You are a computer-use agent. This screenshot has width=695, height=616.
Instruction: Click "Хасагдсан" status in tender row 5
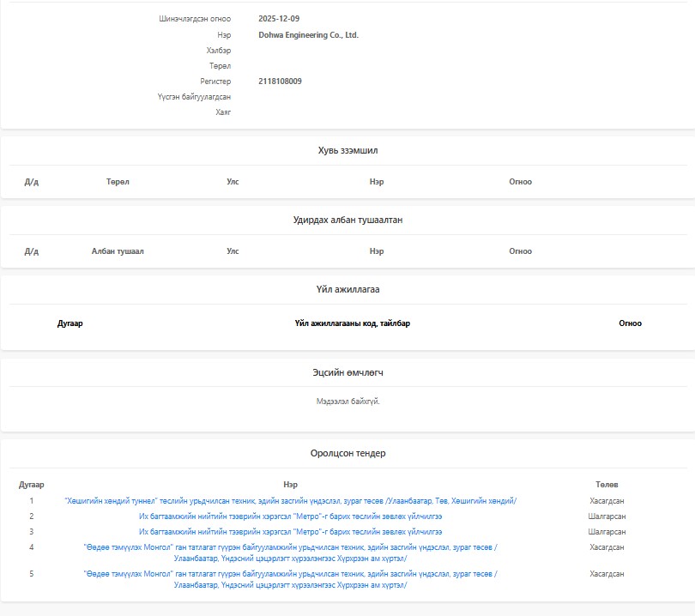(607, 574)
